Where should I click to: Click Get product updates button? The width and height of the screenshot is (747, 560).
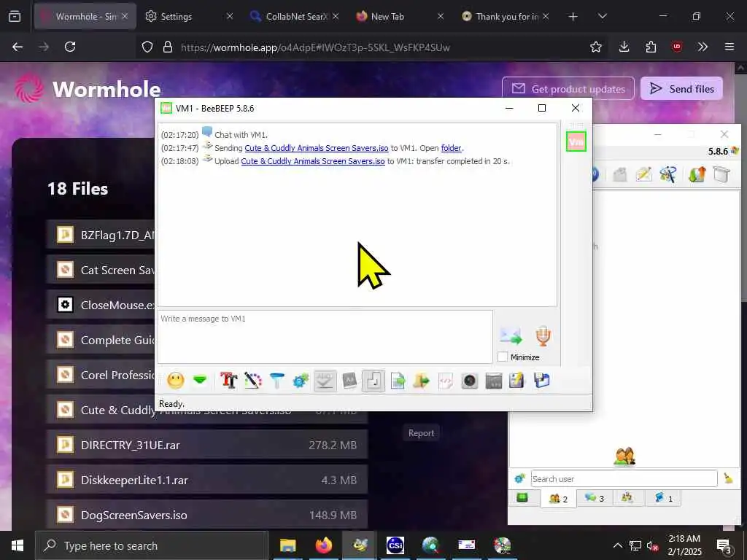tap(568, 88)
